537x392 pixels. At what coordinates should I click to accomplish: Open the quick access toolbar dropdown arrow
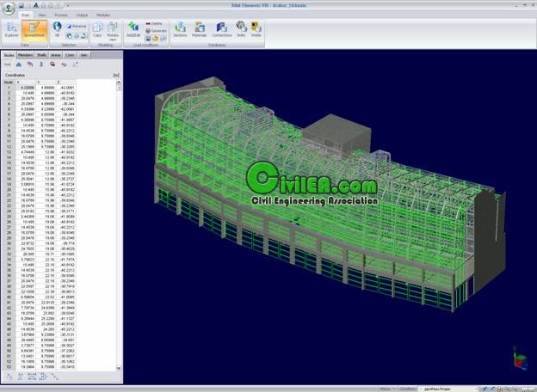[x=68, y=5]
